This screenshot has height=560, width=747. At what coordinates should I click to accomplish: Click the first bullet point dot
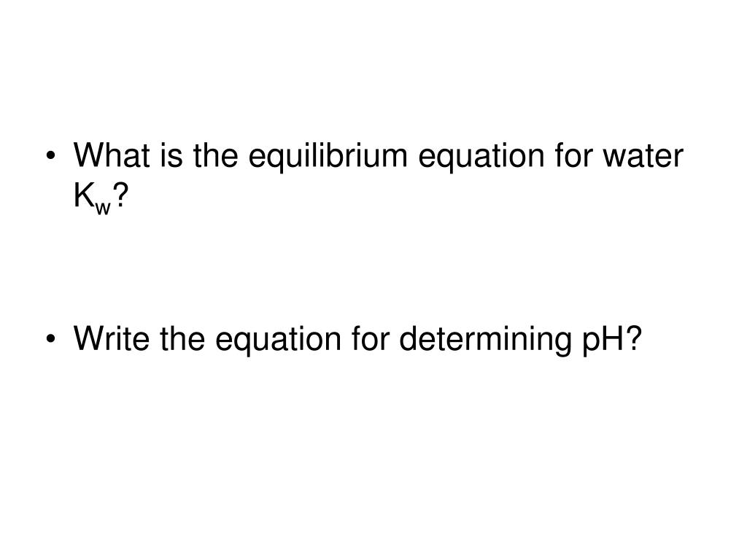(x=51, y=156)
